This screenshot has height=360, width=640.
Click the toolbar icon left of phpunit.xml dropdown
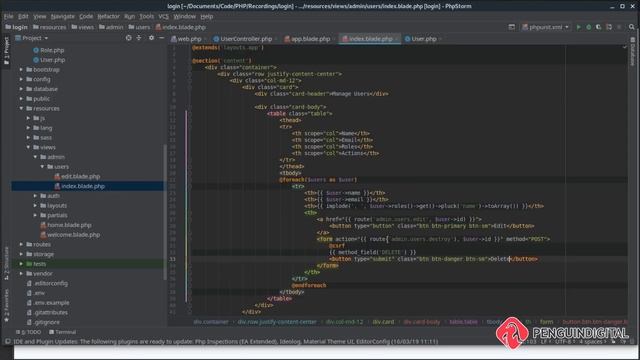pos(511,27)
